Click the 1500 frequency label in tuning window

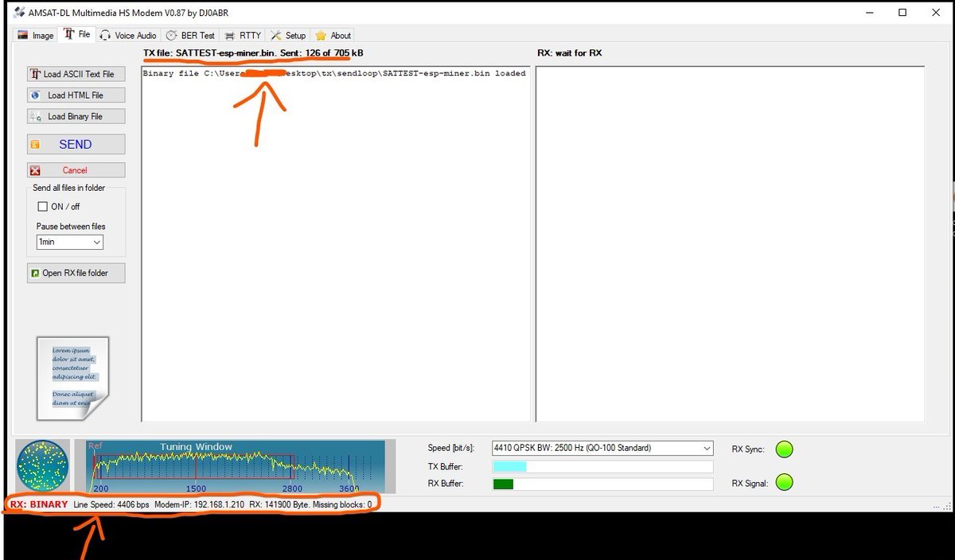tap(196, 488)
